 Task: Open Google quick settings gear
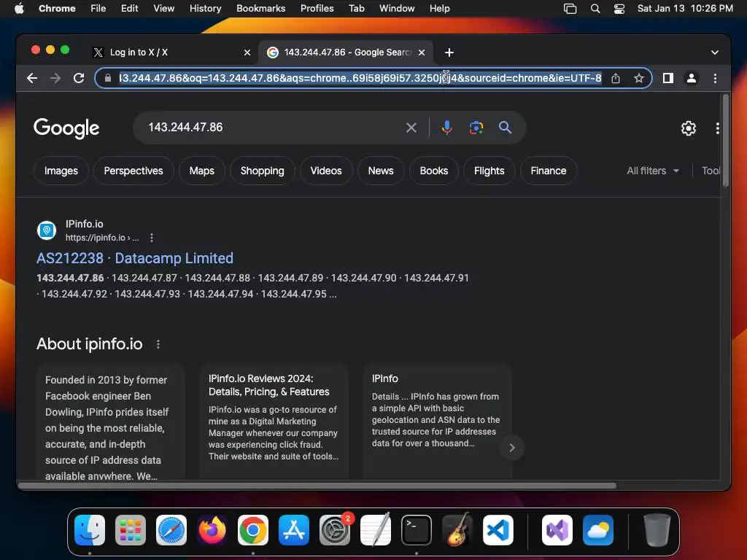click(x=689, y=128)
